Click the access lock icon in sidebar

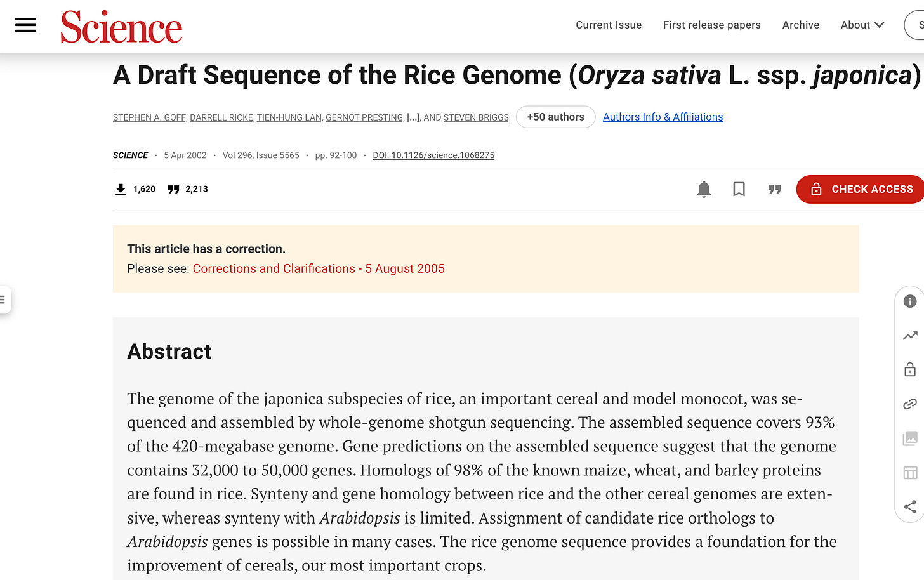(910, 369)
